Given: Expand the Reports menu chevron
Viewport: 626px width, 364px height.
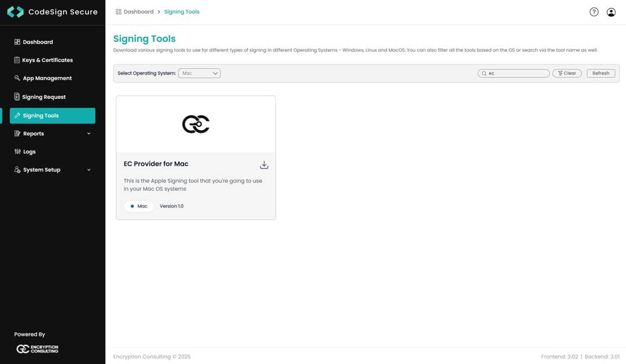Looking at the screenshot, I should click(x=89, y=134).
